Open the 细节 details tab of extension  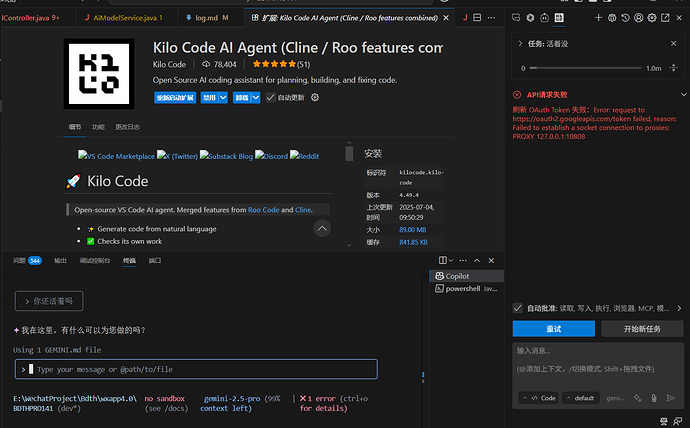[75, 127]
